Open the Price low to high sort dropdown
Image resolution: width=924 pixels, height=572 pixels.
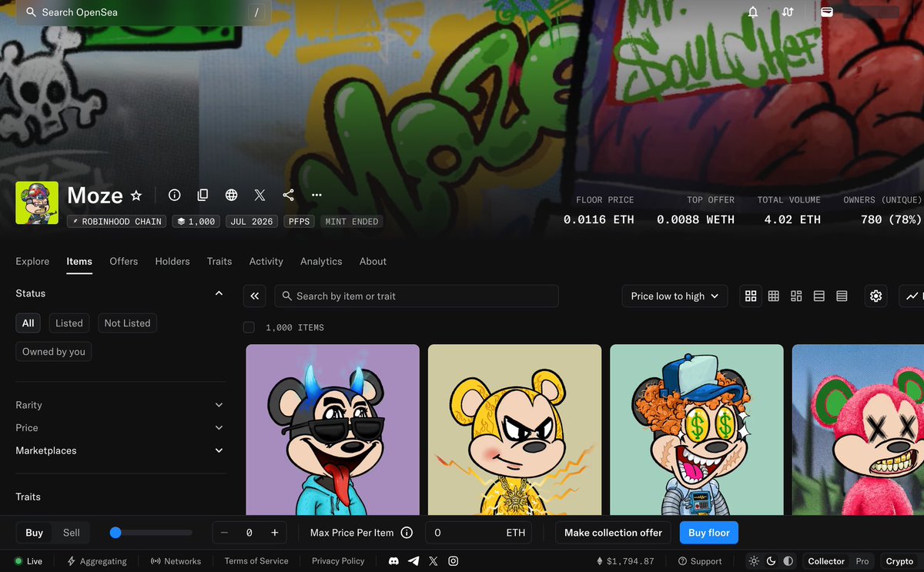pyautogui.click(x=675, y=296)
